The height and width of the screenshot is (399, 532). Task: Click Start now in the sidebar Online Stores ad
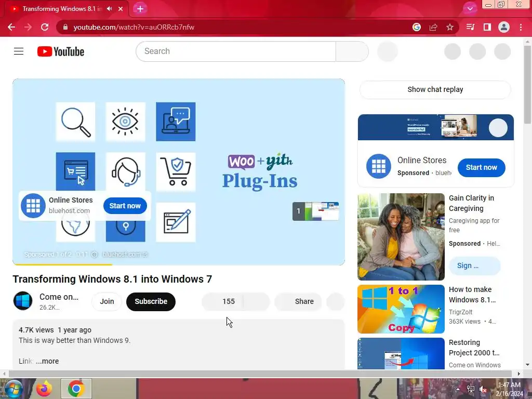(481, 167)
